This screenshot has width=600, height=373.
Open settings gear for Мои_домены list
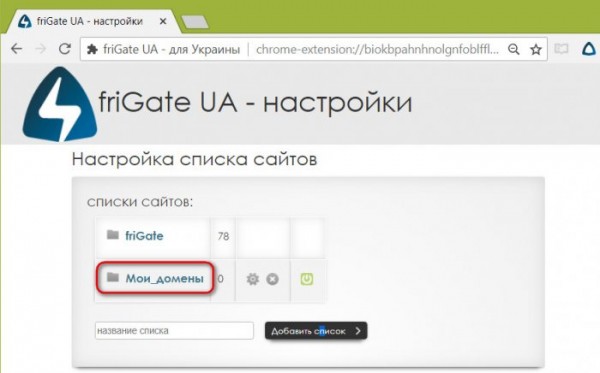pyautogui.click(x=253, y=279)
